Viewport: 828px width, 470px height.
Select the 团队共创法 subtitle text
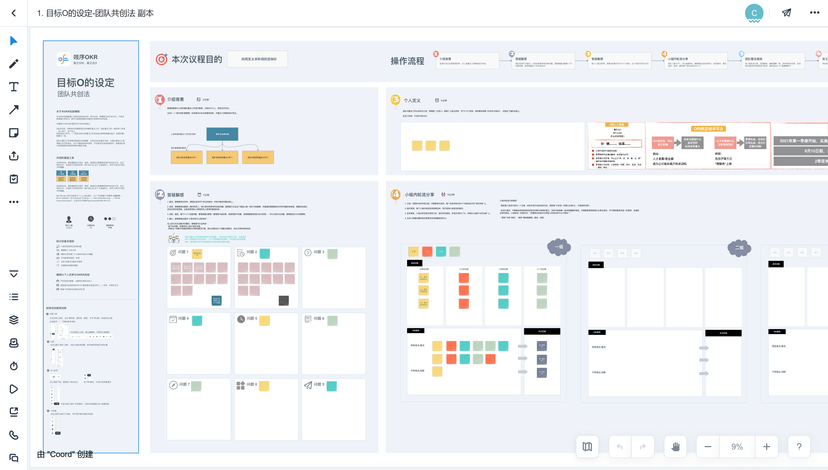point(73,94)
